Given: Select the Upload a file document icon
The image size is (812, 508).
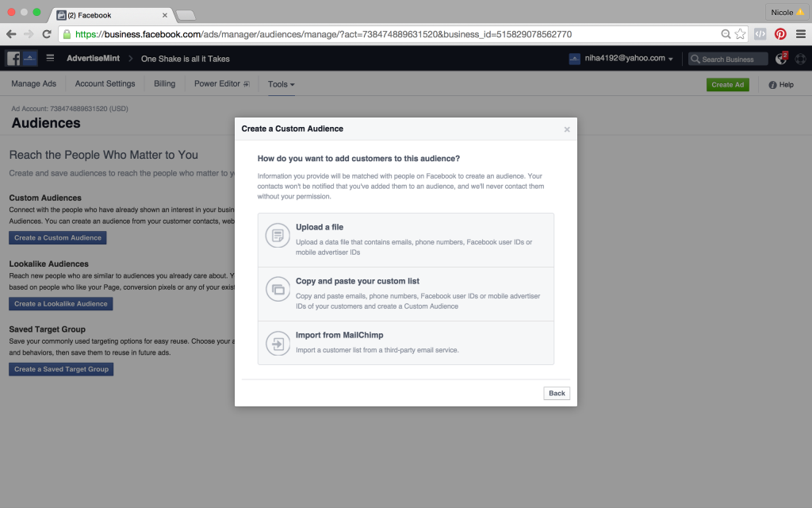Looking at the screenshot, I should 277,236.
